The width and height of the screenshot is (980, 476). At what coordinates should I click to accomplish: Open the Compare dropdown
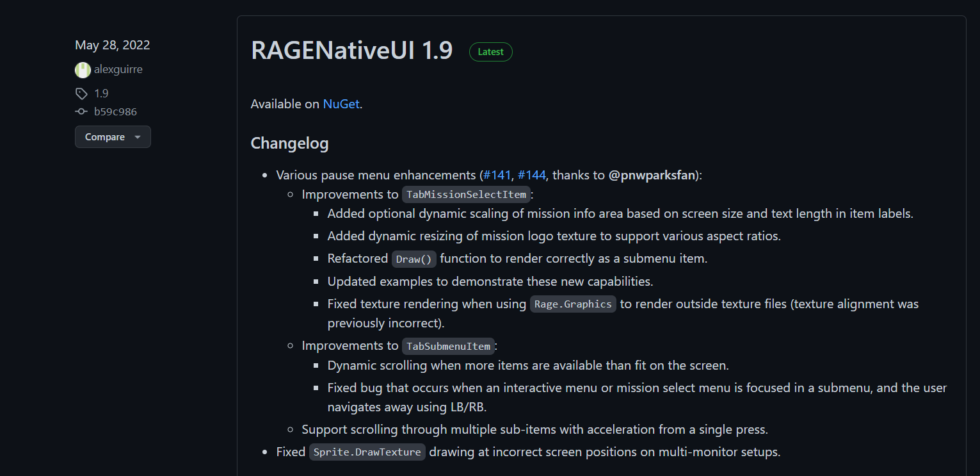113,137
